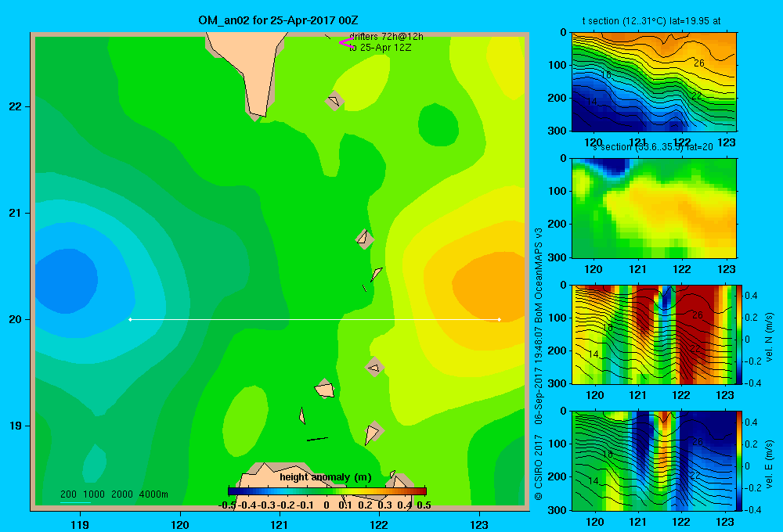The width and height of the screenshot is (783, 532).
Task: Open the temperature section plot
Action: [654, 82]
